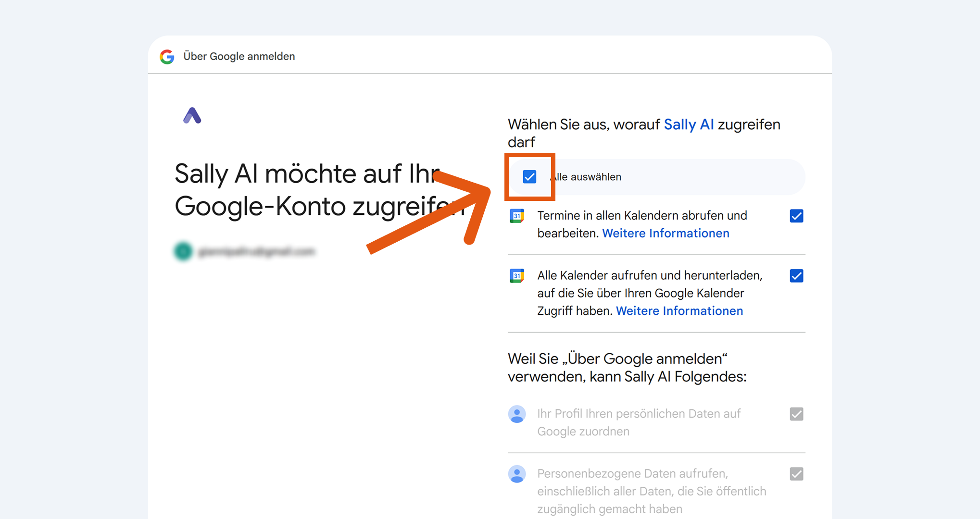Click the Sally AI logo icon
Viewport: 980px width, 519px height.
point(192,115)
